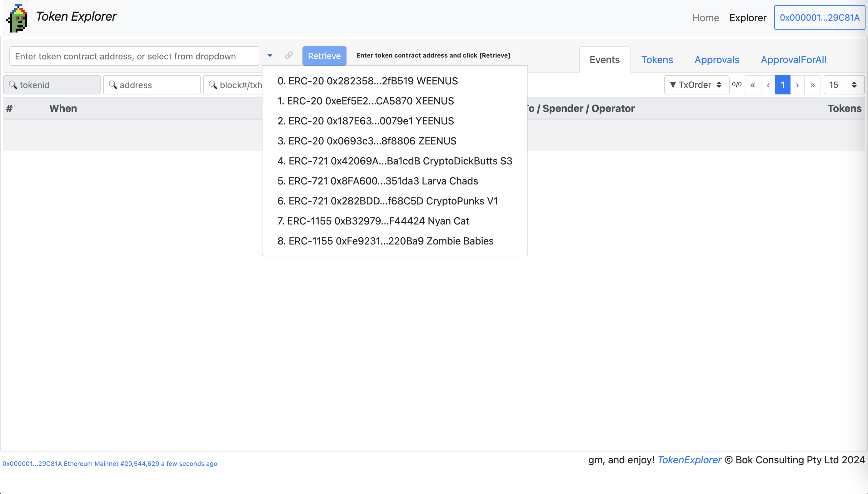This screenshot has width=868, height=494.
Task: Click the tokenid search filter field
Action: pos(52,85)
